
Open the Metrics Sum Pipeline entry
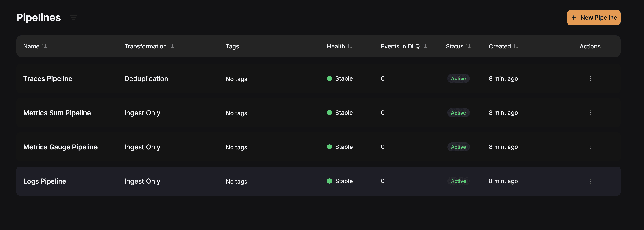pos(57,113)
